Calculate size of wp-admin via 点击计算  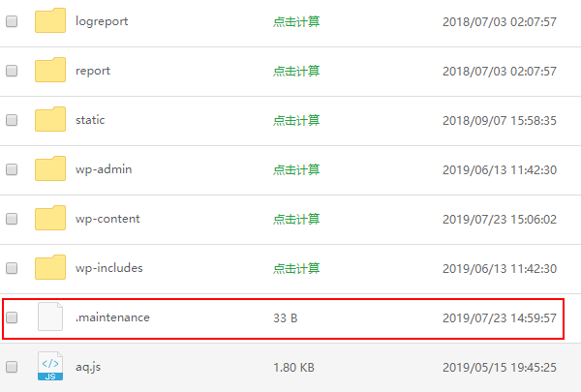pyautogui.click(x=295, y=169)
